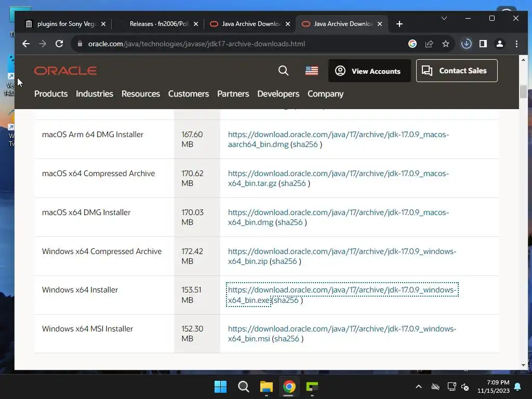Image resolution: width=532 pixels, height=399 pixels.
Task: Select the 'Windows x64 Installer' row label
Action: [x=79, y=290]
